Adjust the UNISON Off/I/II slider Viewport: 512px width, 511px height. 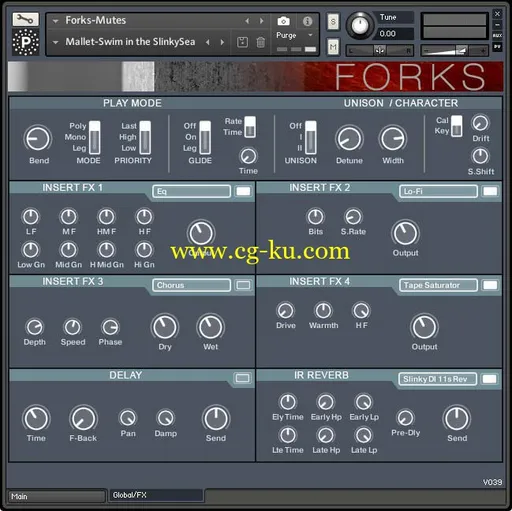(311, 137)
